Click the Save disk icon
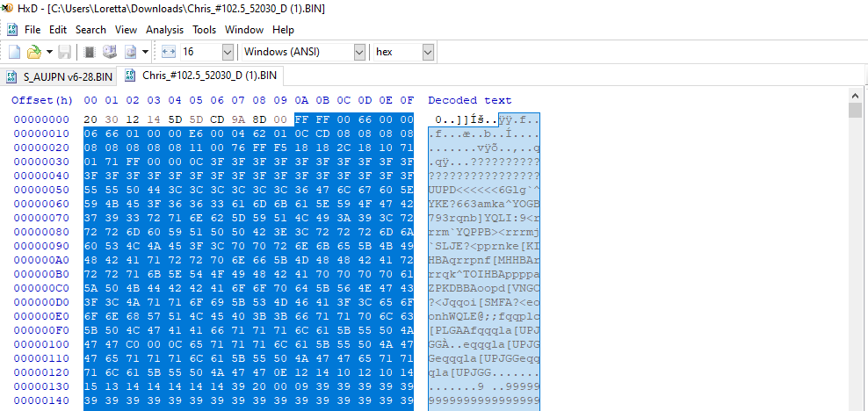868x411 pixels. click(65, 53)
